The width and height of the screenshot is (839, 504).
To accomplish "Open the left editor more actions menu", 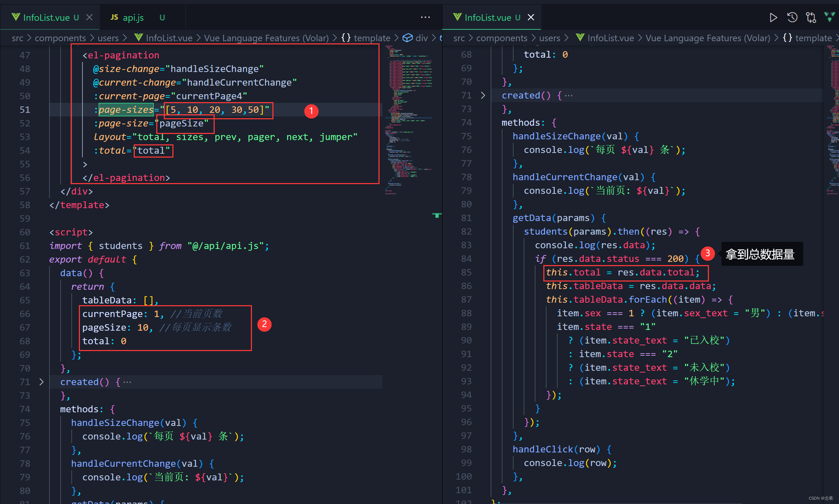I will coord(425,18).
